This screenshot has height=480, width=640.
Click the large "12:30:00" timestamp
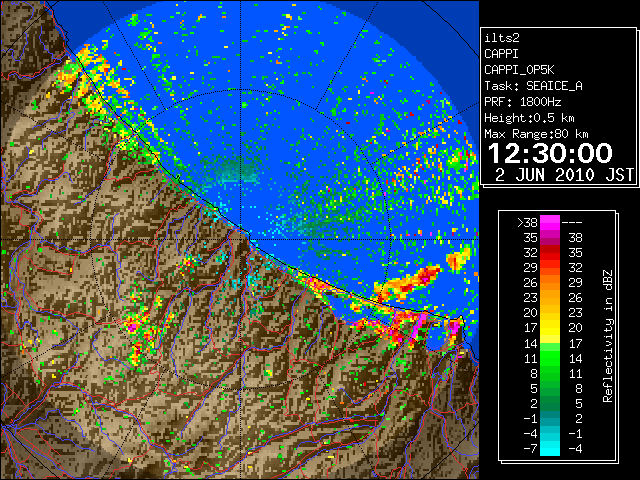[550, 153]
